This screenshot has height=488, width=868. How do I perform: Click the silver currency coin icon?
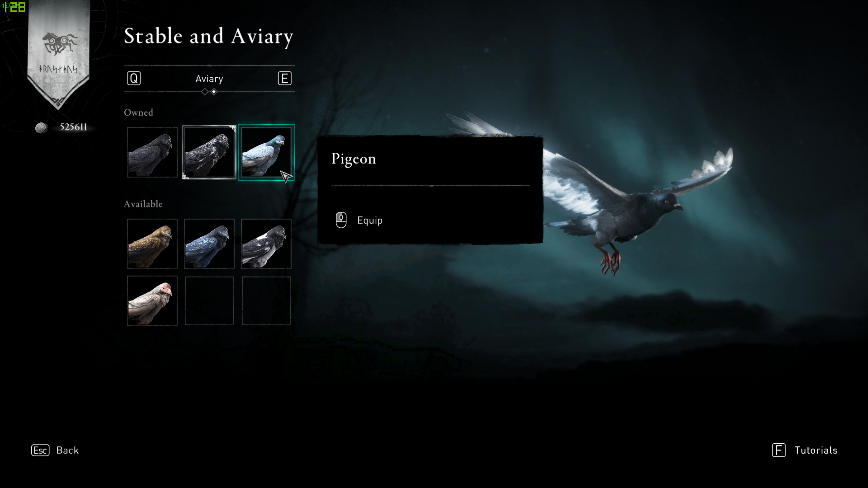click(42, 128)
